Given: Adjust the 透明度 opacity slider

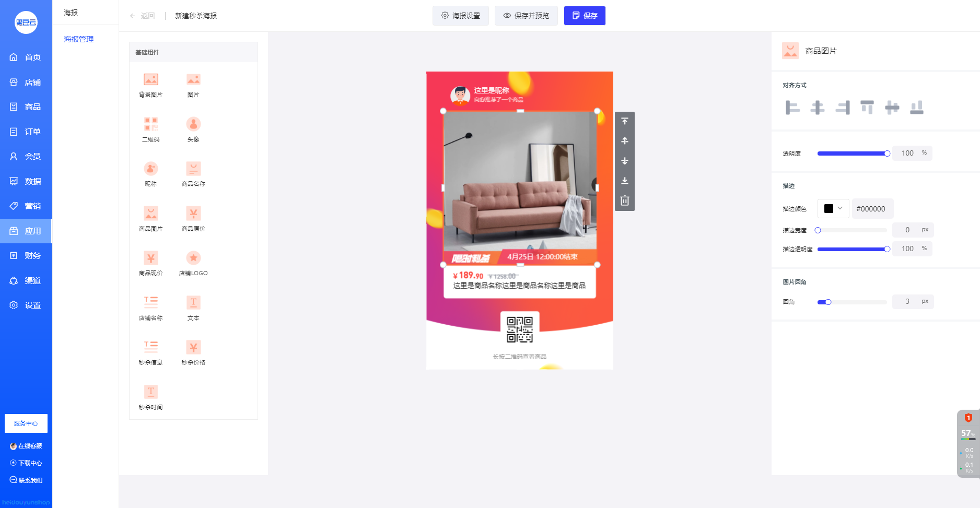Looking at the screenshot, I should [x=853, y=153].
